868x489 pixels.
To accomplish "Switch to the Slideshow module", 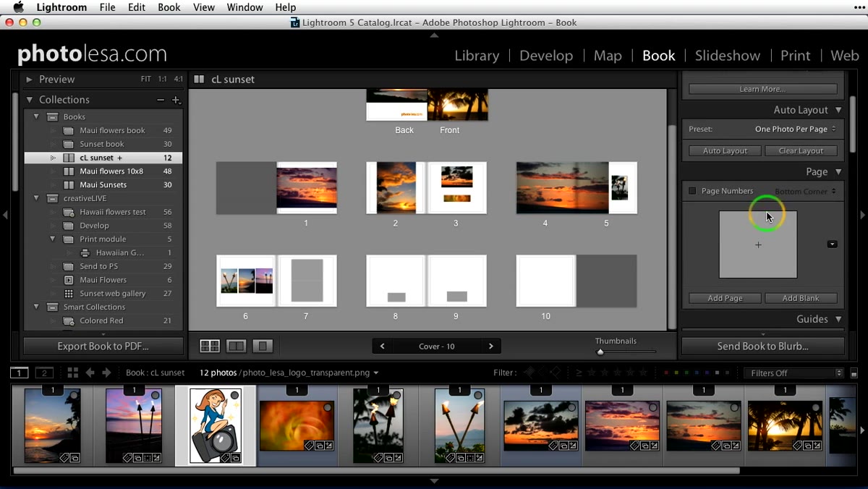I will (x=728, y=56).
